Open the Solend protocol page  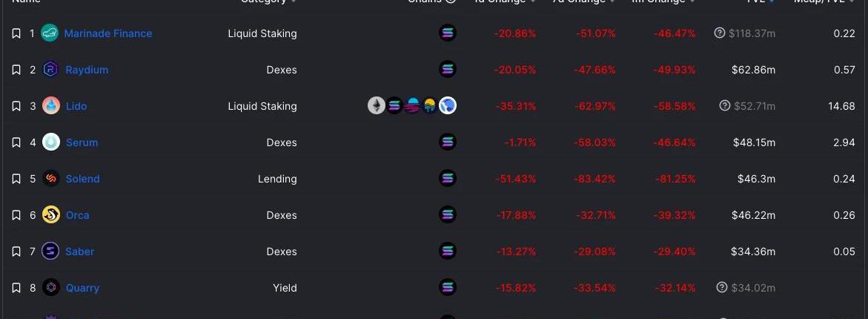point(82,179)
